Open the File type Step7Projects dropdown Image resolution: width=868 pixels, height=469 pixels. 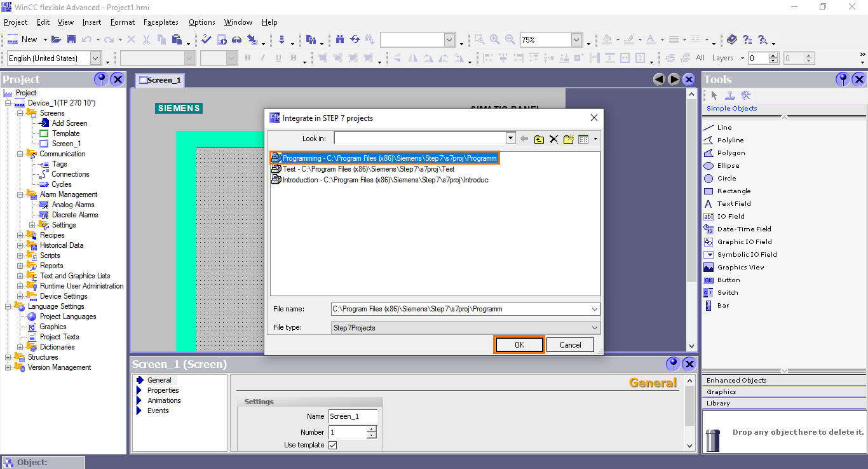595,328
